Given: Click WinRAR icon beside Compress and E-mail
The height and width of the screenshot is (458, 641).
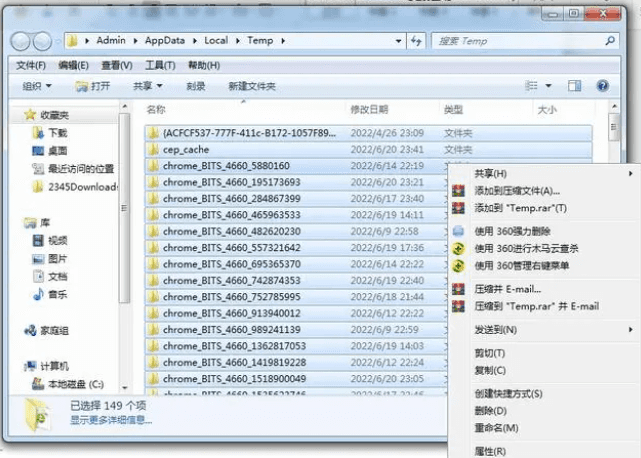Looking at the screenshot, I should point(458,289).
